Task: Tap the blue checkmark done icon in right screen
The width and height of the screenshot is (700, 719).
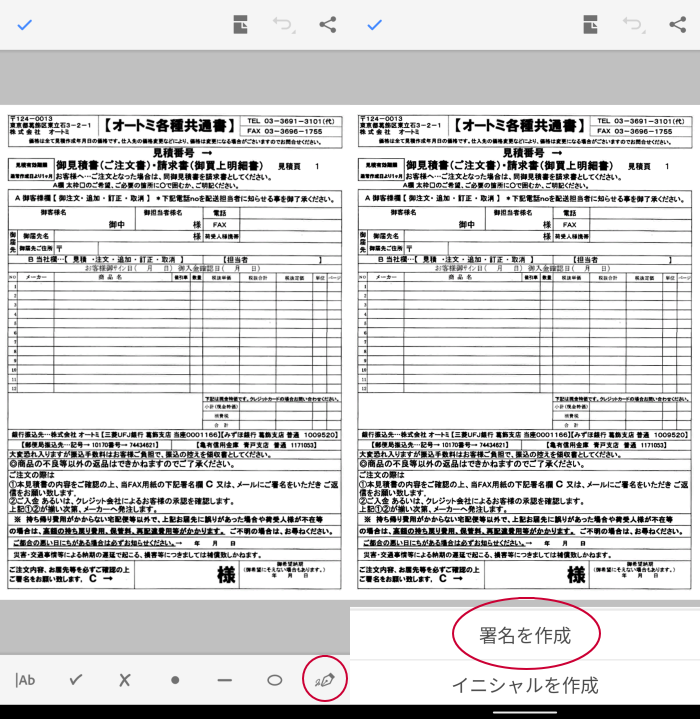Action: pos(375,25)
